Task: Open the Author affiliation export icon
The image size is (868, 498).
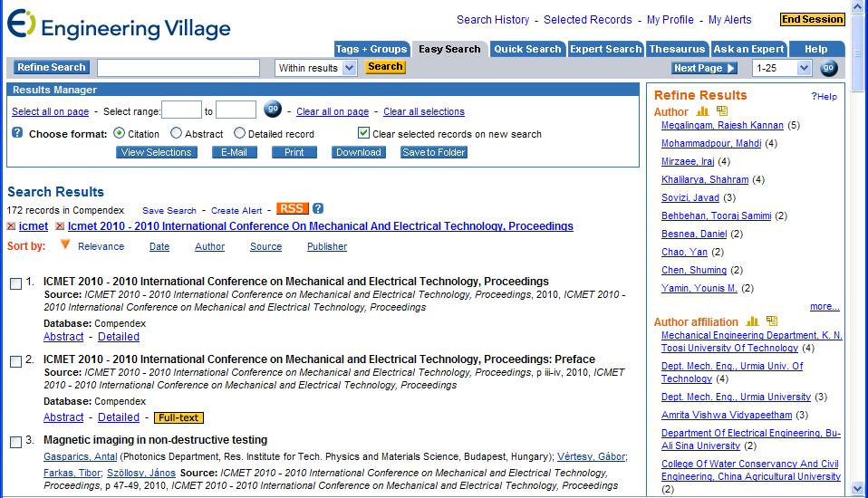Action: coord(772,321)
